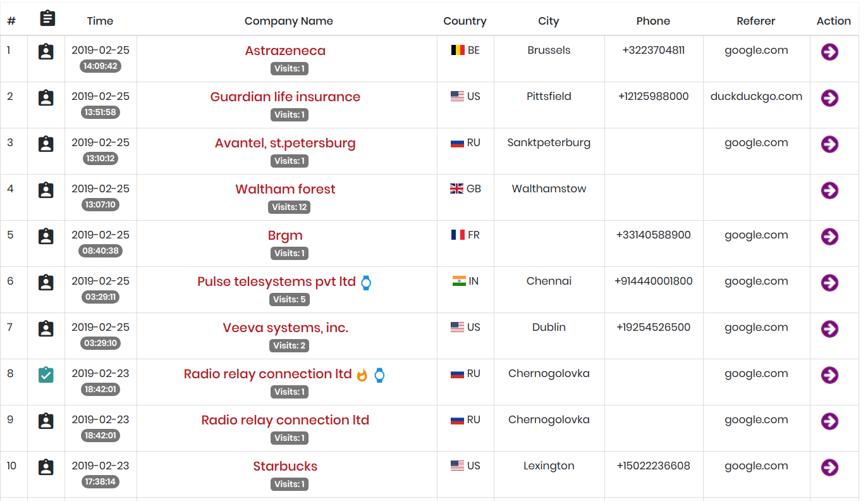Click the arrow action icon for Brgm
This screenshot has width=868, height=501.
pyautogui.click(x=829, y=237)
